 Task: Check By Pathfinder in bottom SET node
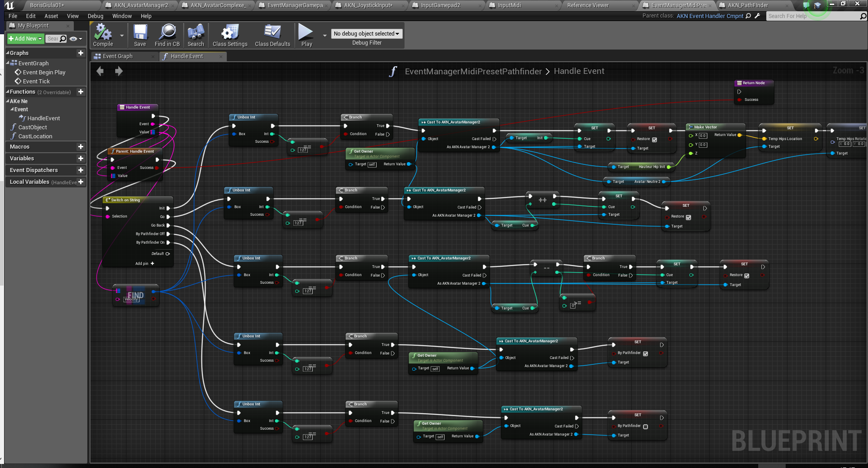[646, 427]
